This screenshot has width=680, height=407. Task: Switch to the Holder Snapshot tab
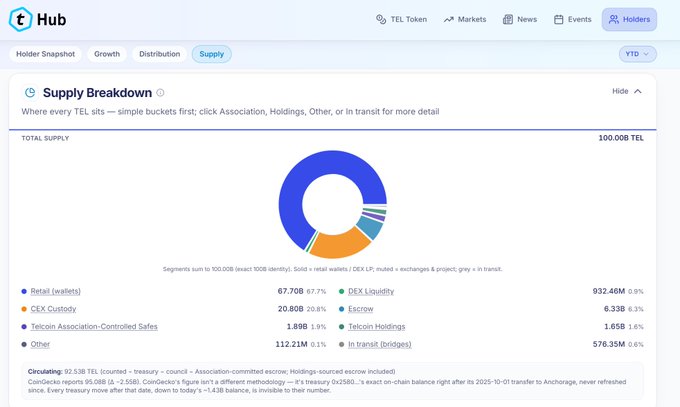(x=46, y=54)
